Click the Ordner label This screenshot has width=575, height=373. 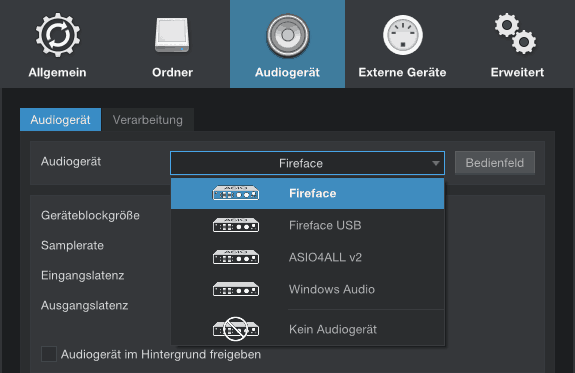172,72
